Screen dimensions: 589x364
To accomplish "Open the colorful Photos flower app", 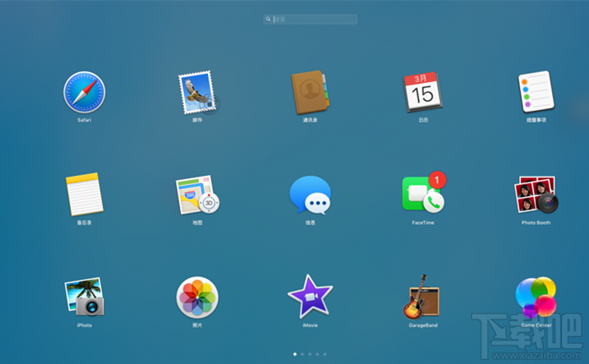I will click(x=198, y=298).
